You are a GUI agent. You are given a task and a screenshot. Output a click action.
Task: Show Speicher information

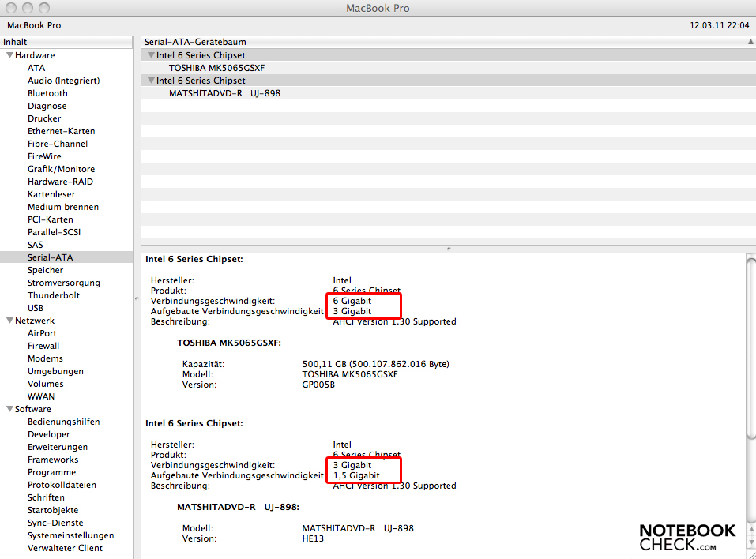(x=45, y=270)
